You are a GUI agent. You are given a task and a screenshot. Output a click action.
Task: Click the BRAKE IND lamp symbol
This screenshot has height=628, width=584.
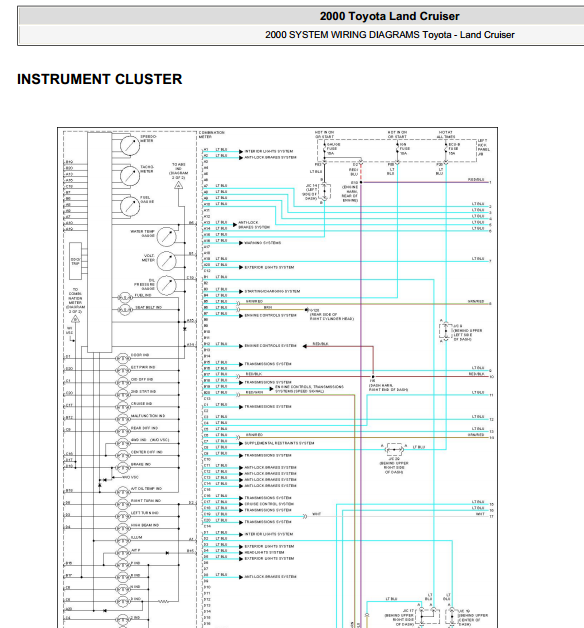123,468
